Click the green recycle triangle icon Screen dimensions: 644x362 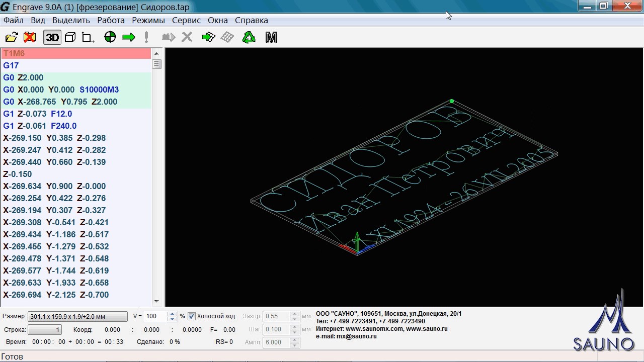[x=249, y=37]
